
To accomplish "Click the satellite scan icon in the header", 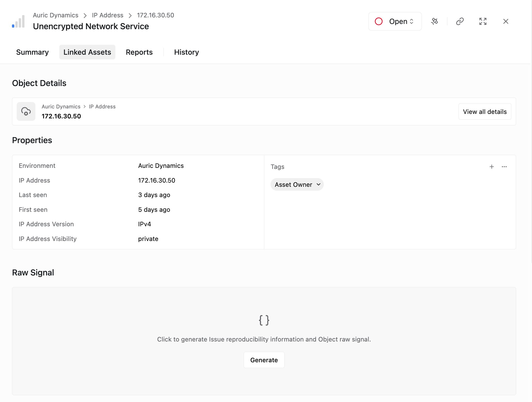I will point(434,21).
